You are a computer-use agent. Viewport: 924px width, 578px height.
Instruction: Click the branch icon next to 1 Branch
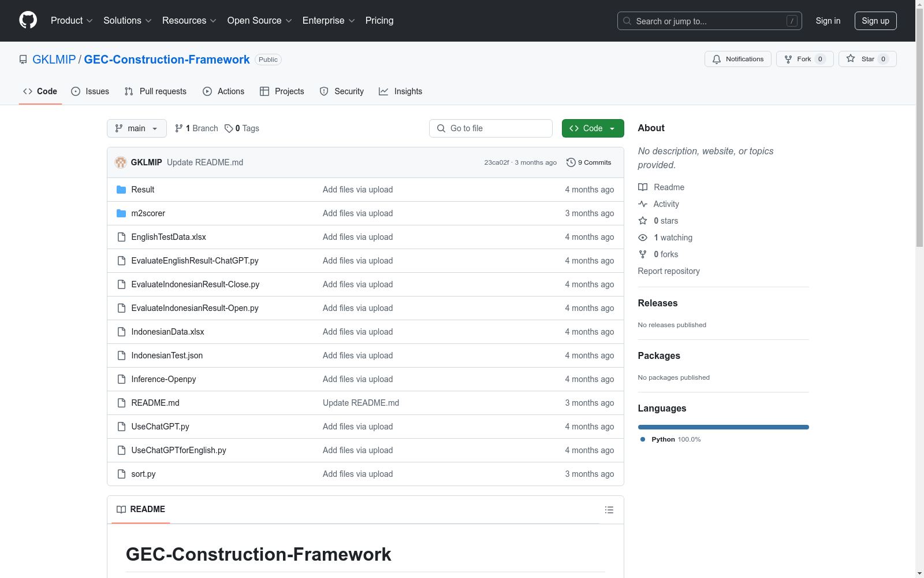pos(179,128)
